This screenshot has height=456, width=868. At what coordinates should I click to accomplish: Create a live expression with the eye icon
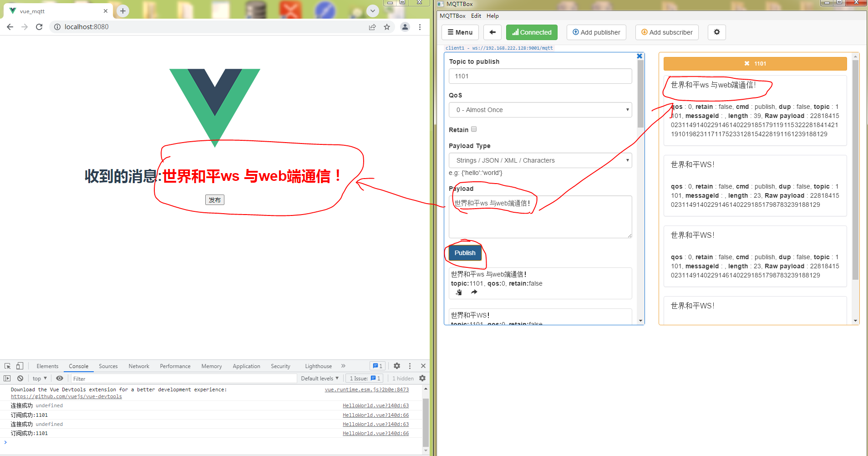point(60,378)
